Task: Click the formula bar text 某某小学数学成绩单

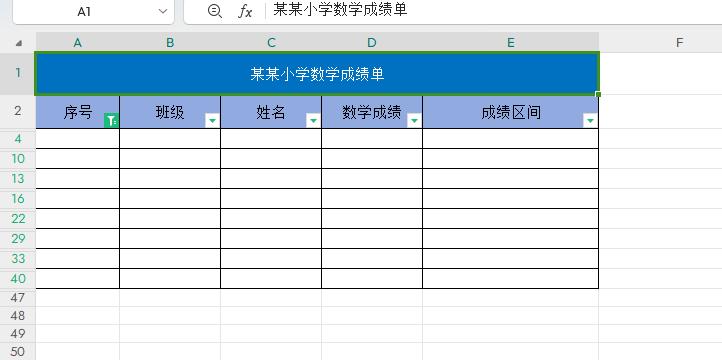Action: click(340, 10)
